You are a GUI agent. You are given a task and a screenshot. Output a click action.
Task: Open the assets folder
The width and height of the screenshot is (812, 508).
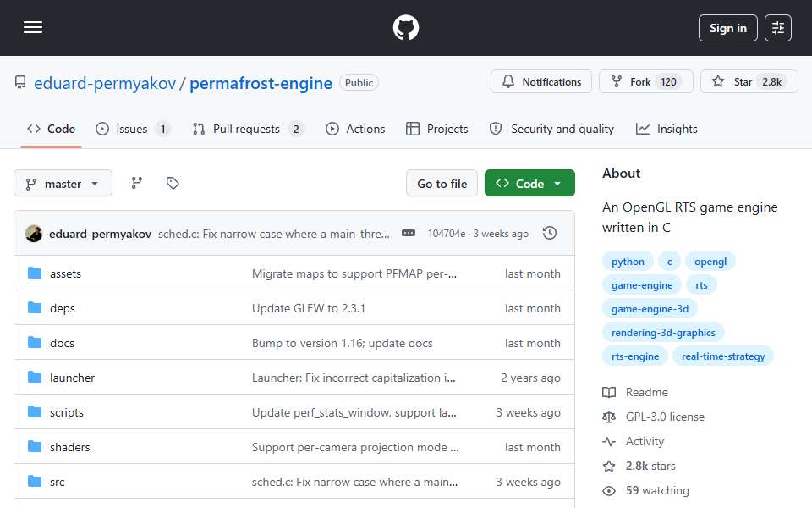[65, 273]
